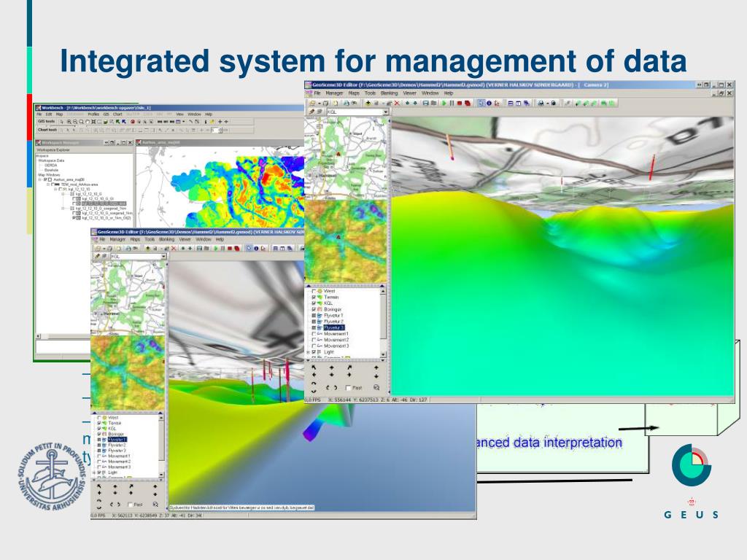Viewport: 747px width, 560px height.
Task: Click the save icon in the front GeoScene3D toolbar
Action: coord(425,103)
